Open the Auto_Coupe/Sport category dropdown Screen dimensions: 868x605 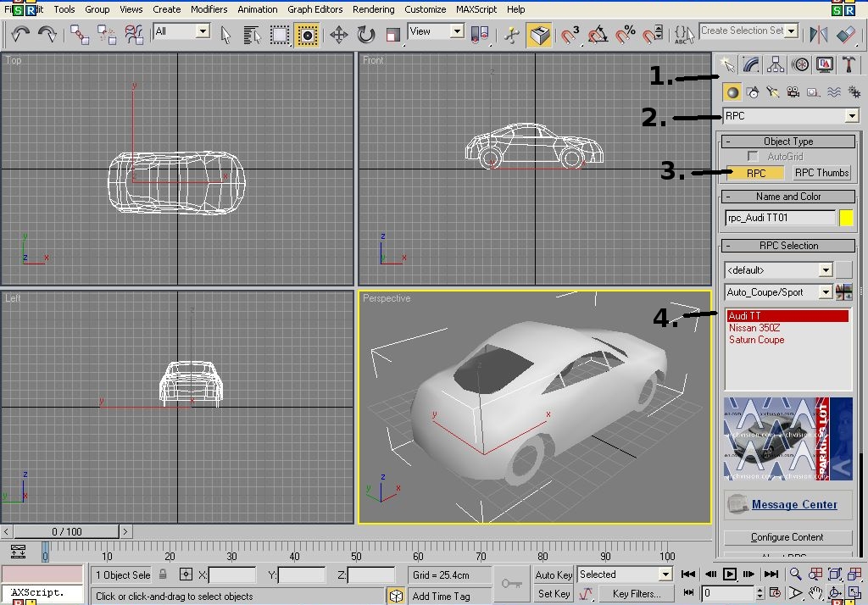[826, 293]
